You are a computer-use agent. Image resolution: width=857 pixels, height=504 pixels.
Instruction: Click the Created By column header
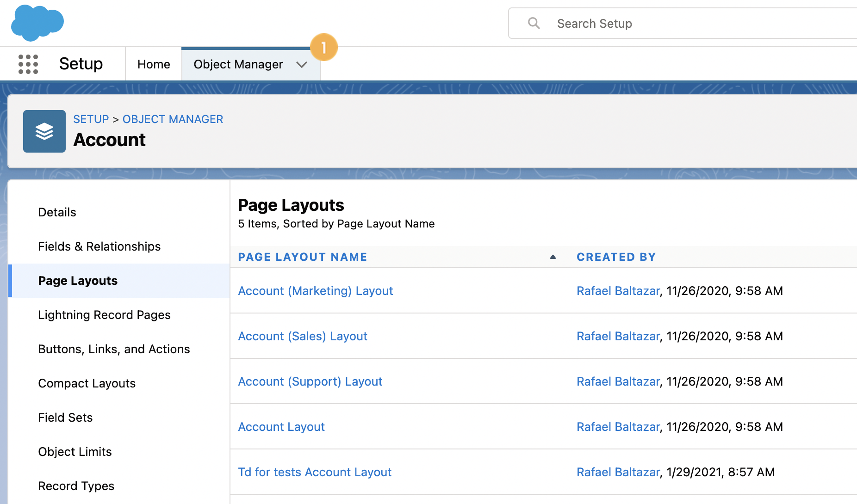point(616,257)
